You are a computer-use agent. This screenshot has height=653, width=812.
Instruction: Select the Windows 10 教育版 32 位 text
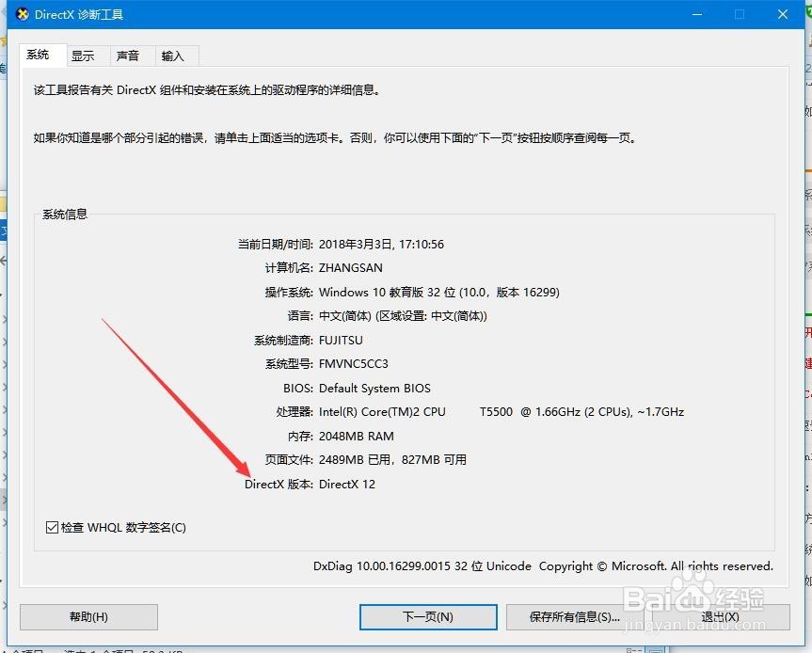pos(387,292)
